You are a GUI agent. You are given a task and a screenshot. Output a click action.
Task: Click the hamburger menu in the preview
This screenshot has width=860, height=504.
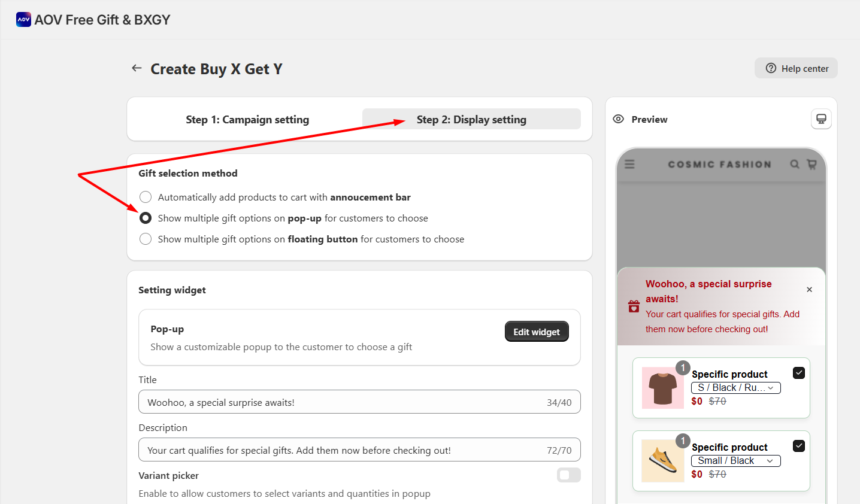629,164
